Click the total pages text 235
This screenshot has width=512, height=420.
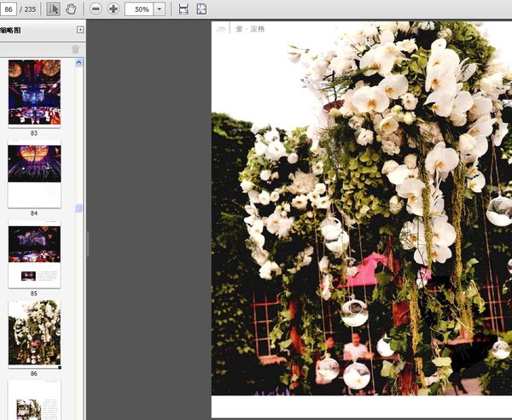30,9
